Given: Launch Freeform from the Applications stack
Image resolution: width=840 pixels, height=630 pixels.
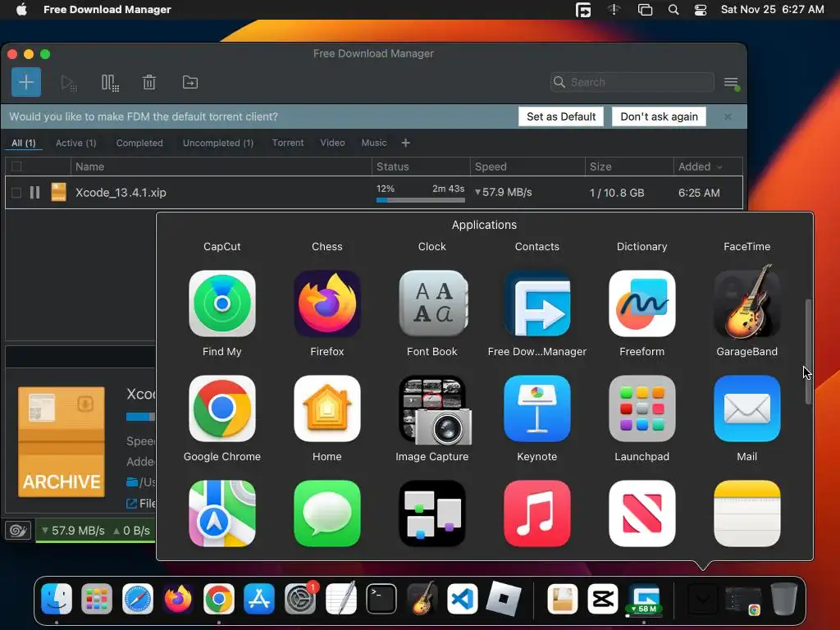Looking at the screenshot, I should [641, 304].
